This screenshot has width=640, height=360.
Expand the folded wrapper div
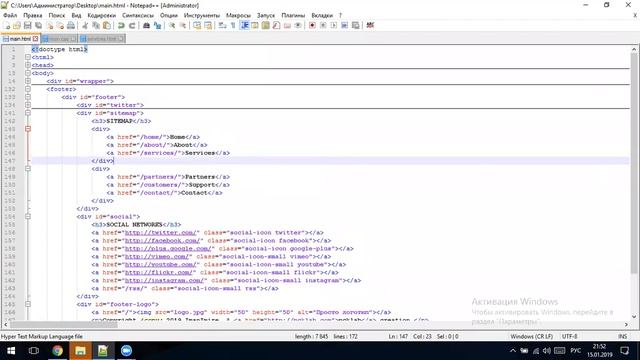[x=28, y=81]
